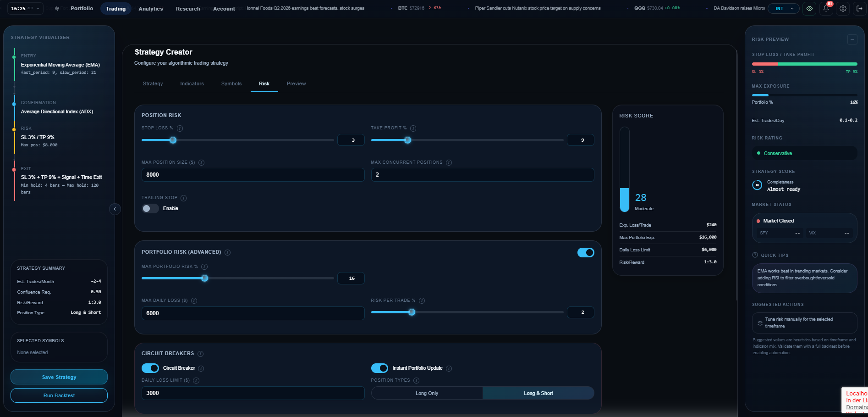The height and width of the screenshot is (417, 868).
Task: Click the Stop Loss % value box
Action: click(x=351, y=140)
